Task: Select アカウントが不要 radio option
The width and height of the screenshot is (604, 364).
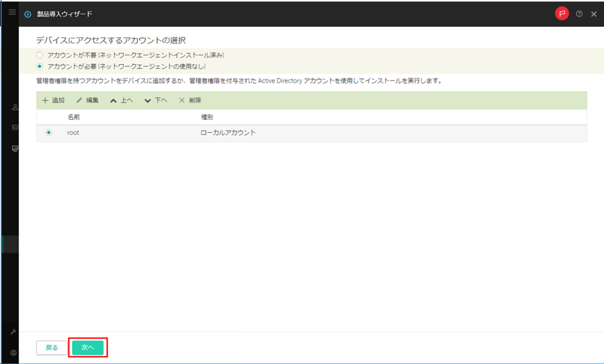Action: pyautogui.click(x=40, y=56)
